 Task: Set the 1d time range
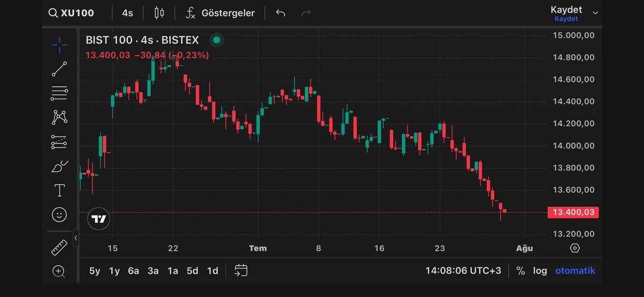[213, 271]
